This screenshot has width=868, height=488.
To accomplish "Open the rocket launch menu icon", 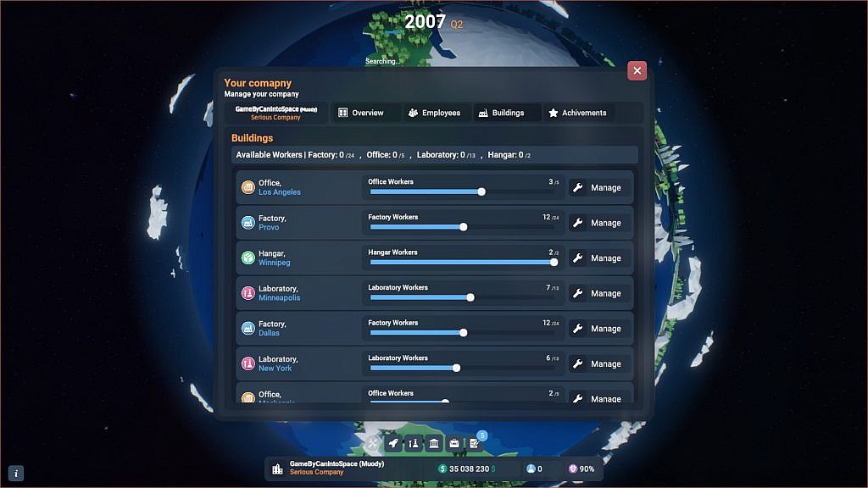I will point(393,443).
